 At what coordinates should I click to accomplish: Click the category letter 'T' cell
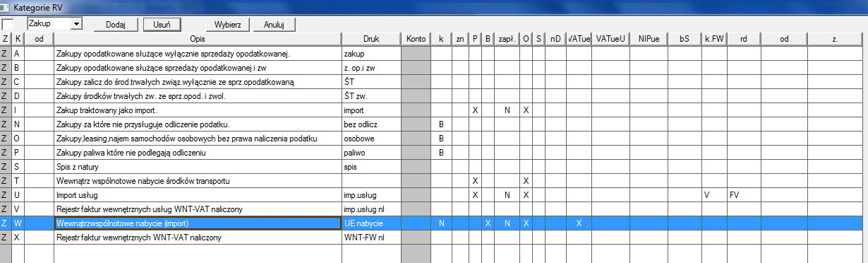coord(18,180)
